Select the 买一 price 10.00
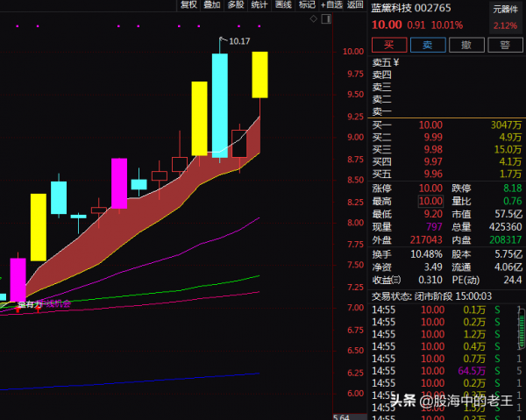This screenshot has width=526, height=420. (x=430, y=125)
